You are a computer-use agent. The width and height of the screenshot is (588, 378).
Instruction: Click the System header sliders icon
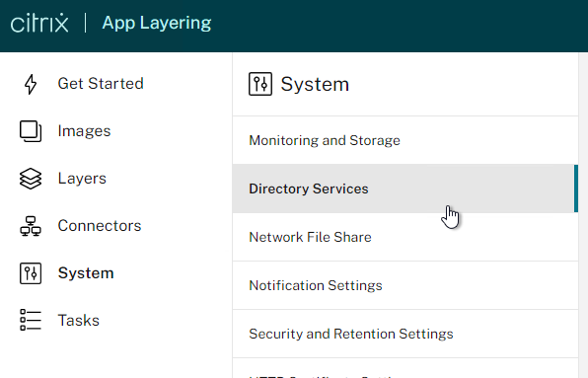point(260,84)
